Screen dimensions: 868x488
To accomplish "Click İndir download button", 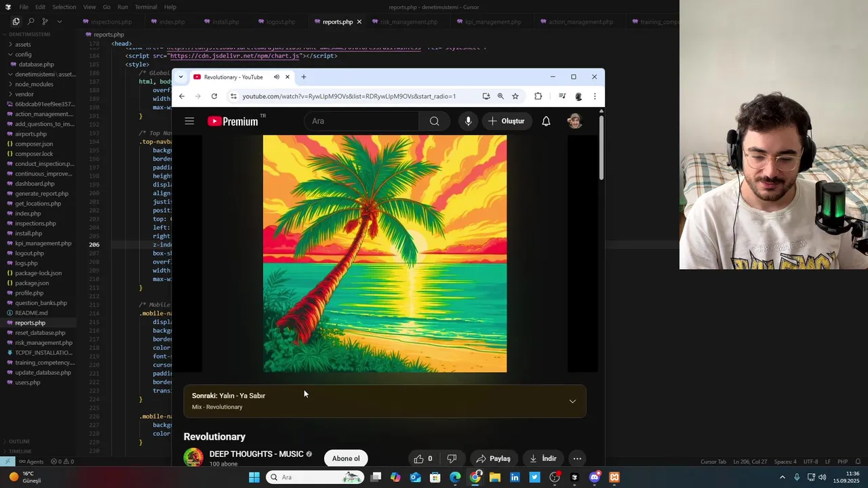I will (x=542, y=458).
